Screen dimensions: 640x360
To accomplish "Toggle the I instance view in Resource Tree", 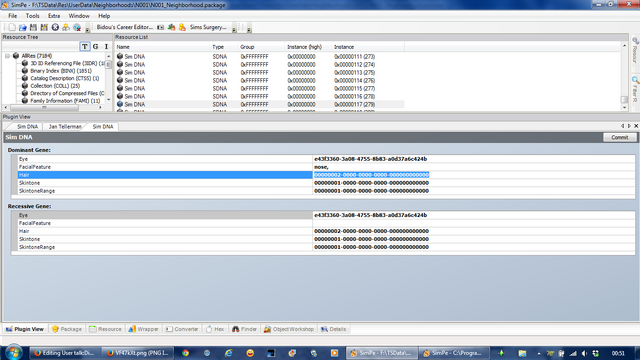I will coord(106,47).
